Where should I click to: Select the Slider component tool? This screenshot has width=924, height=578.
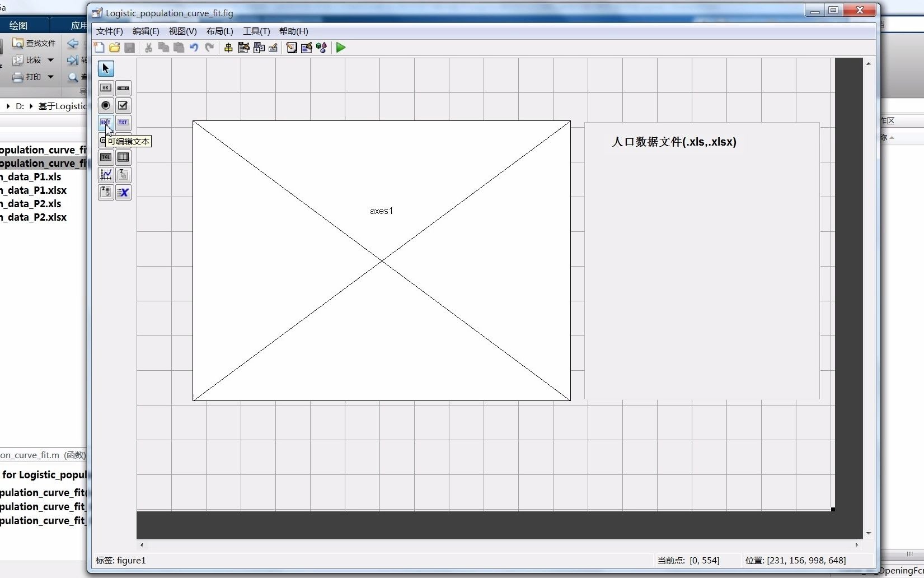point(123,88)
